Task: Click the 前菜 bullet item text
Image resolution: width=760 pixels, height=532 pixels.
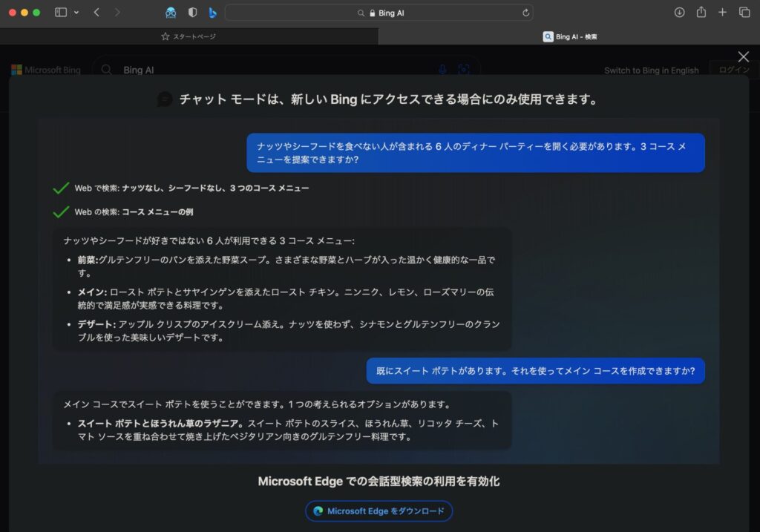Action: point(286,266)
